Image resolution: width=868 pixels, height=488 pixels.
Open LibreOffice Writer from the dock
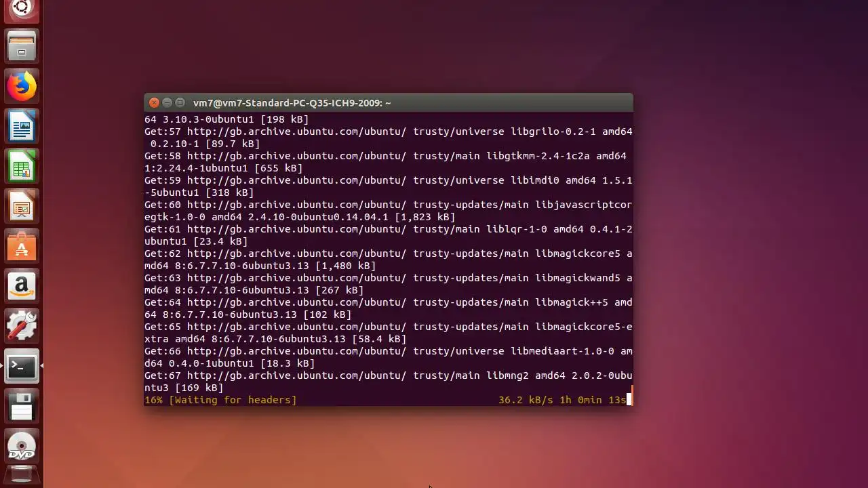tap(22, 127)
